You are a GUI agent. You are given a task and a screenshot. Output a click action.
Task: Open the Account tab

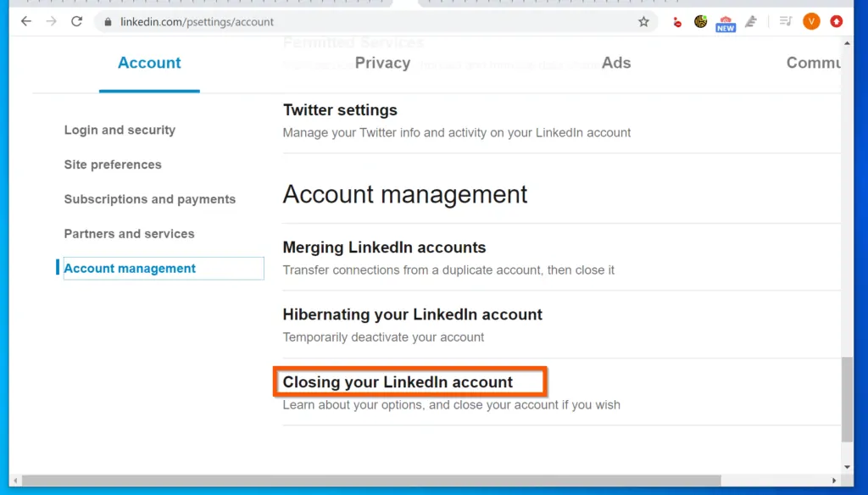[149, 63]
